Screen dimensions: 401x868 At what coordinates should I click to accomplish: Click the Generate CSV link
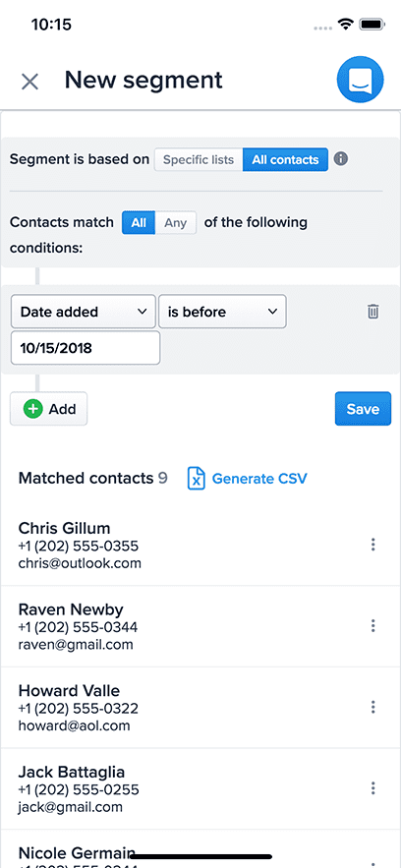[x=259, y=479]
